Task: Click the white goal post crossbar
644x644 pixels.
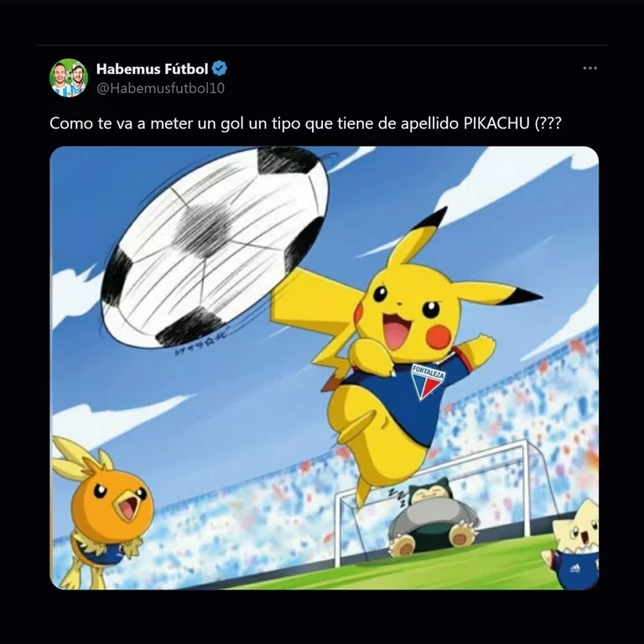Action: 429,466
